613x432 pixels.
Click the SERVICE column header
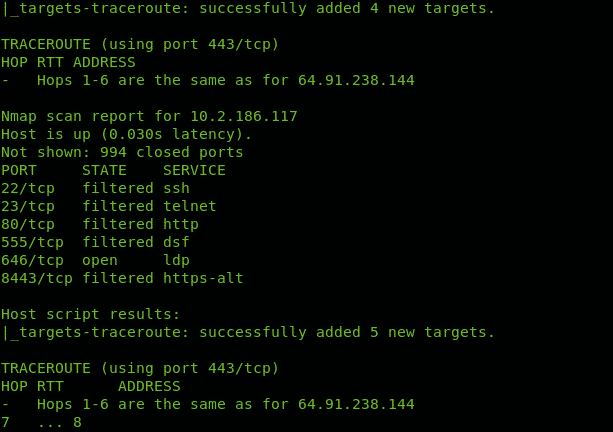coord(194,170)
